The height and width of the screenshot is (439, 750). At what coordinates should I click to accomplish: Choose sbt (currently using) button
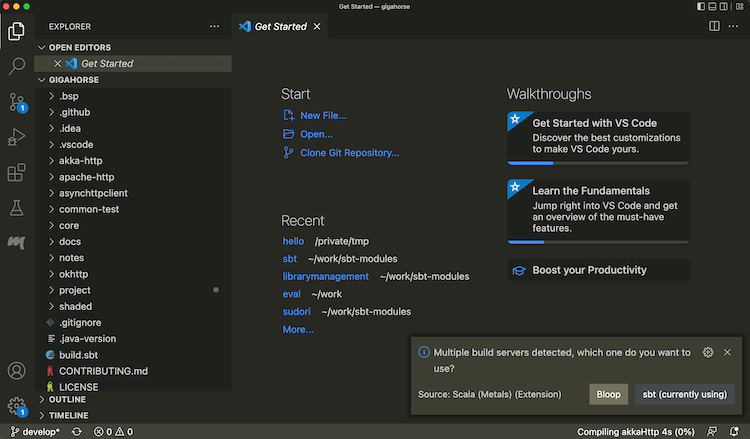[684, 395]
